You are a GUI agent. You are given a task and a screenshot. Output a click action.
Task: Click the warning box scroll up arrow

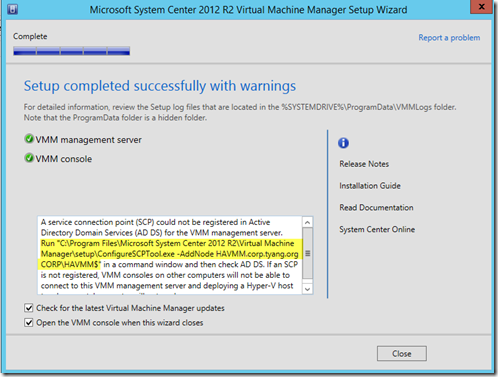click(307, 222)
